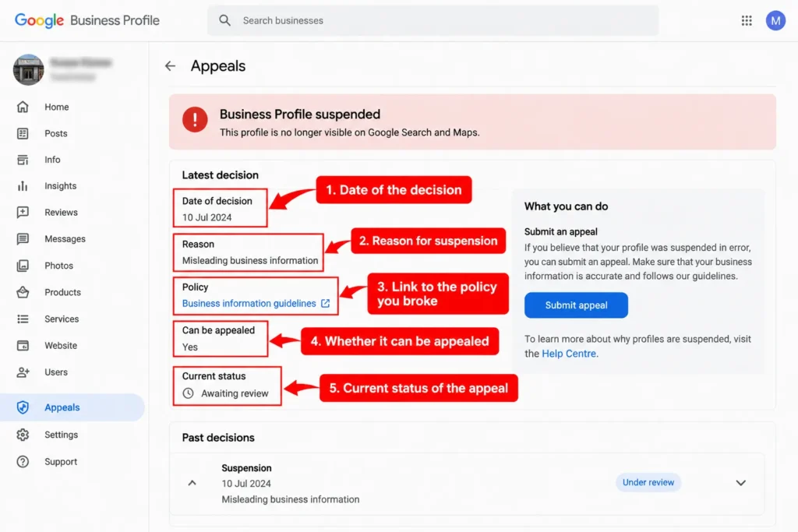Screen dimensions: 798x532
Task: Click the 'Business Profile suspended' heading
Action: point(300,114)
